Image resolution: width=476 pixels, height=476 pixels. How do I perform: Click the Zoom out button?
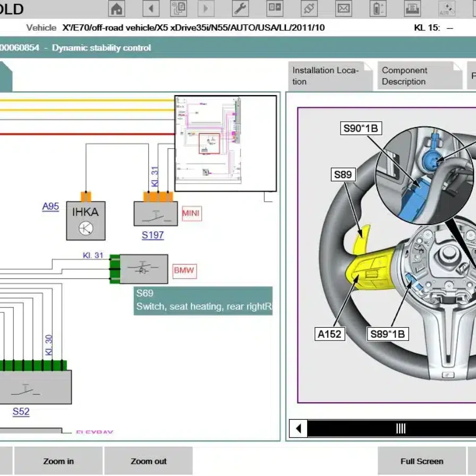[x=148, y=461]
